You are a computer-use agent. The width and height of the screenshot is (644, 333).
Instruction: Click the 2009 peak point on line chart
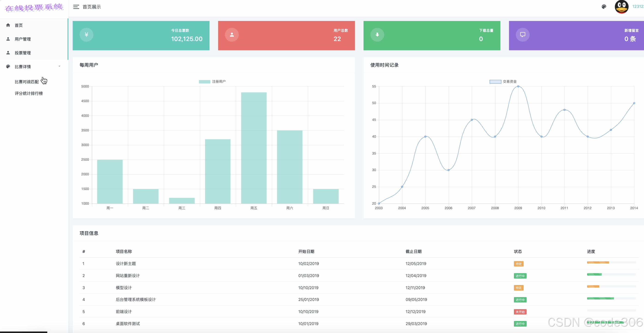point(518,86)
